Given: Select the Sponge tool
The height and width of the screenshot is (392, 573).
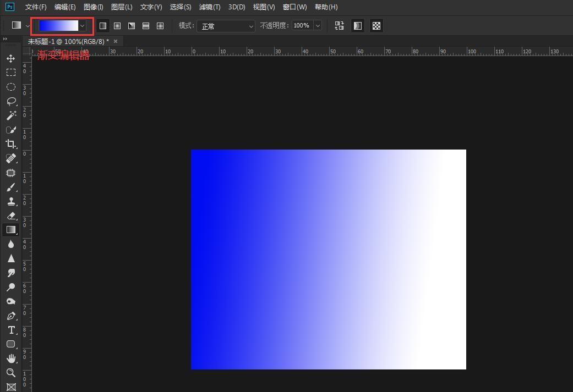Looking at the screenshot, I should [11, 301].
